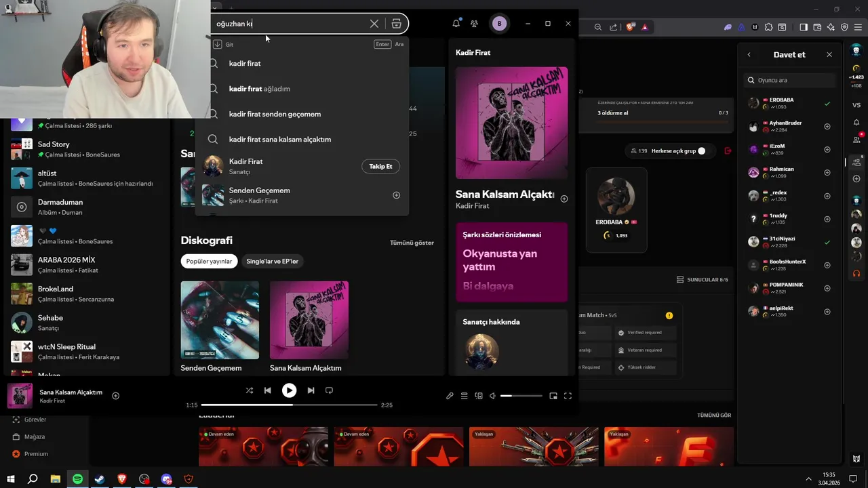Open the play queue icon
Screen dimensions: 868x488
tap(465, 396)
